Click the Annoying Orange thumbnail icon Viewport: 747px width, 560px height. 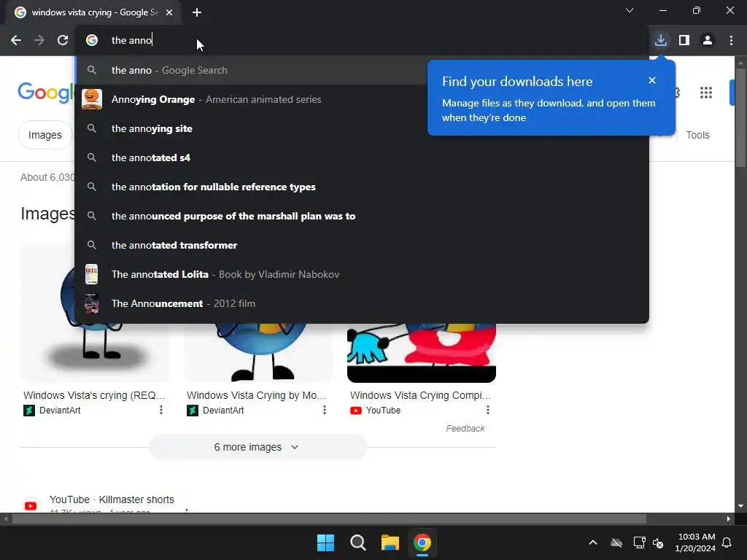pyautogui.click(x=92, y=99)
